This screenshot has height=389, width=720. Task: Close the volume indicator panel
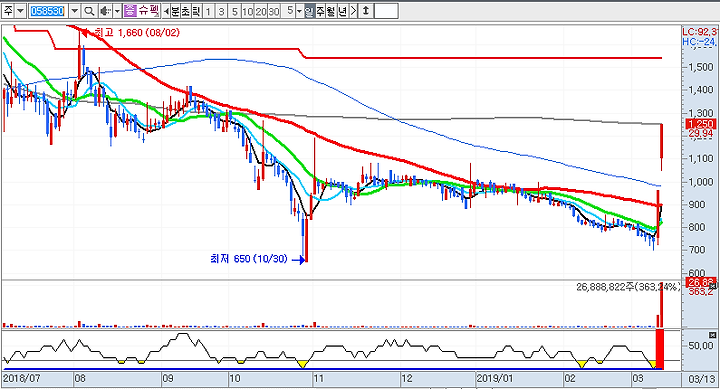[x=712, y=286]
